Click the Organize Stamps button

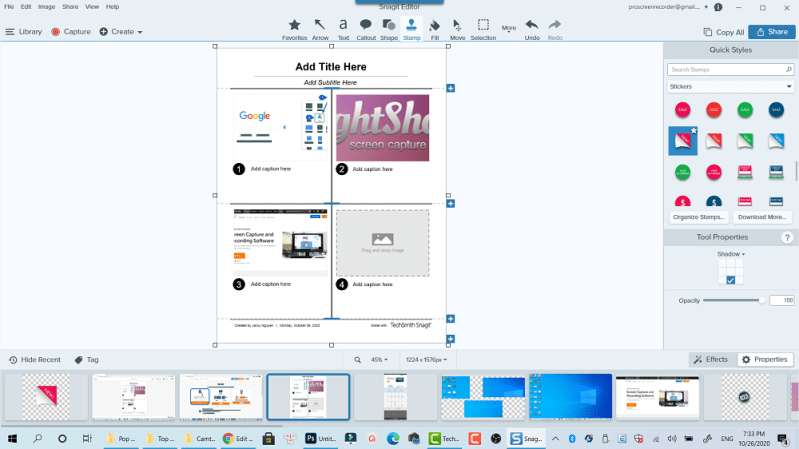click(x=698, y=217)
